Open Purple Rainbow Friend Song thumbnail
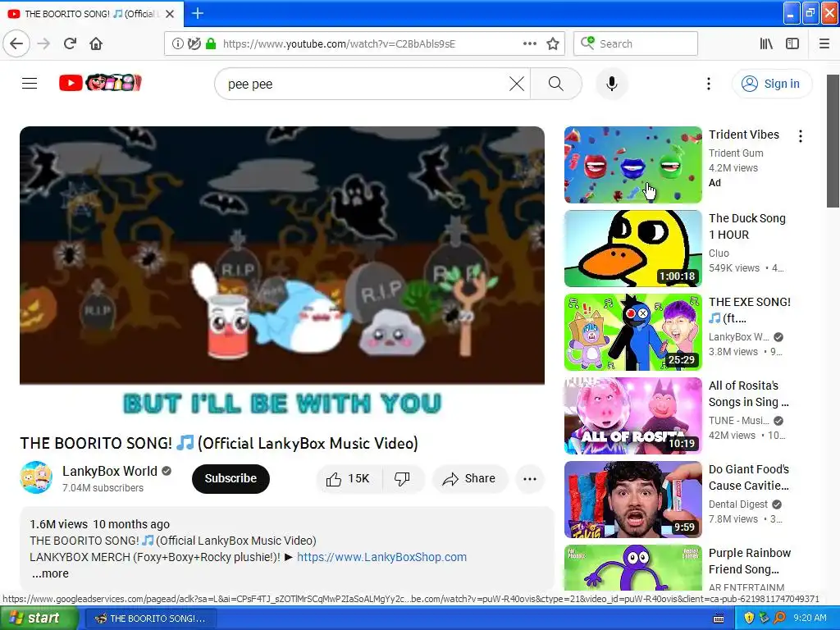Viewport: 840px width, 630px height. point(632,568)
